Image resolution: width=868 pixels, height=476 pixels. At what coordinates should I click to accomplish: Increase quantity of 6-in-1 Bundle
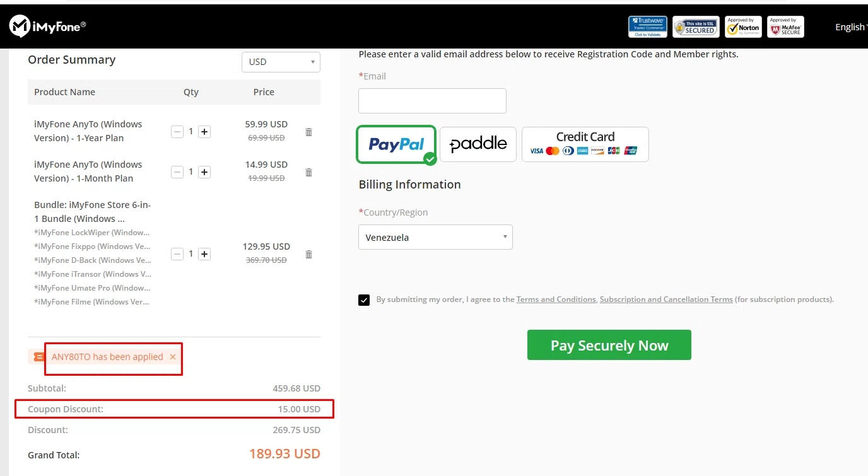204,254
